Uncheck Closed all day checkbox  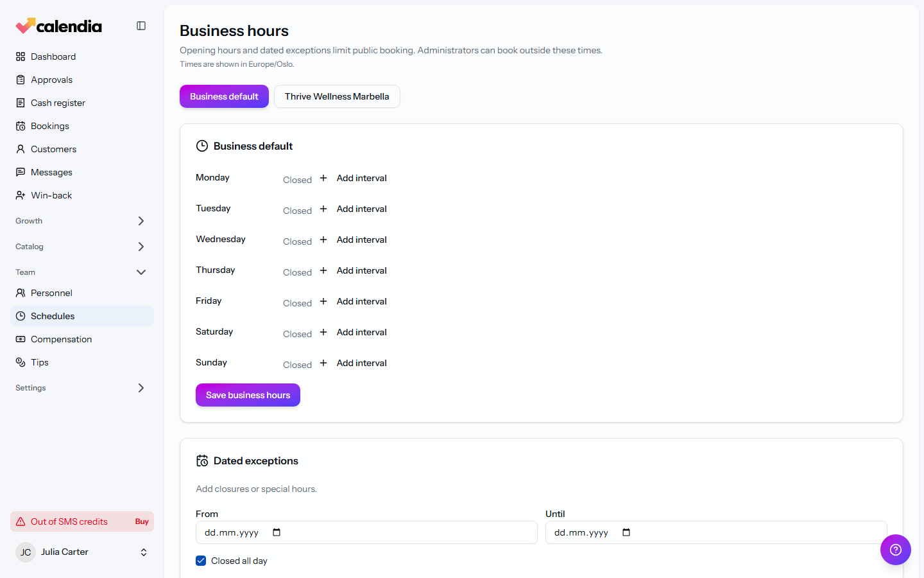(x=201, y=561)
